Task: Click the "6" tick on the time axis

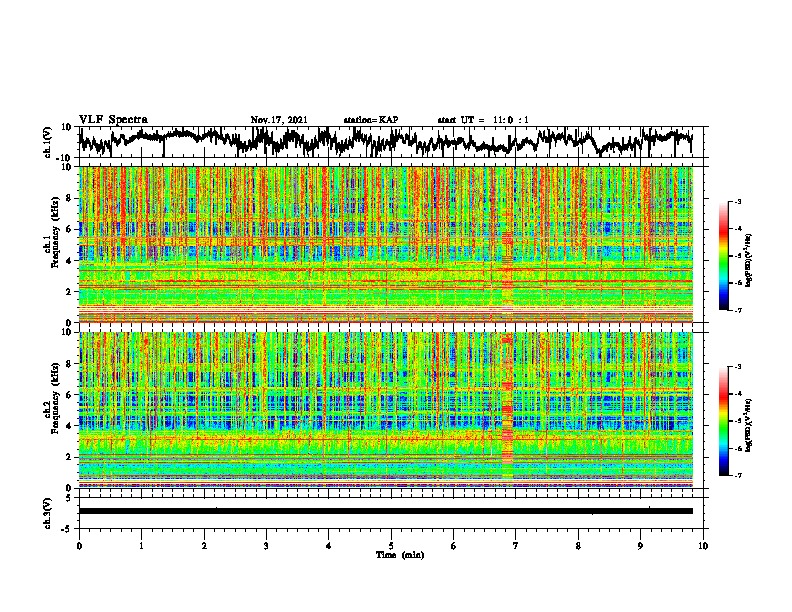Action: coord(454,546)
